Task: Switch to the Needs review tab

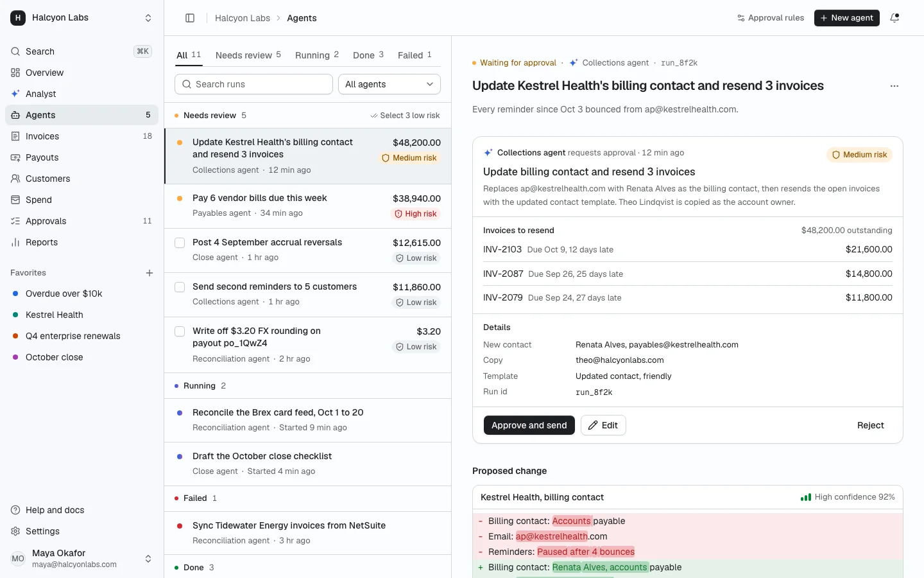Action: [x=248, y=55]
